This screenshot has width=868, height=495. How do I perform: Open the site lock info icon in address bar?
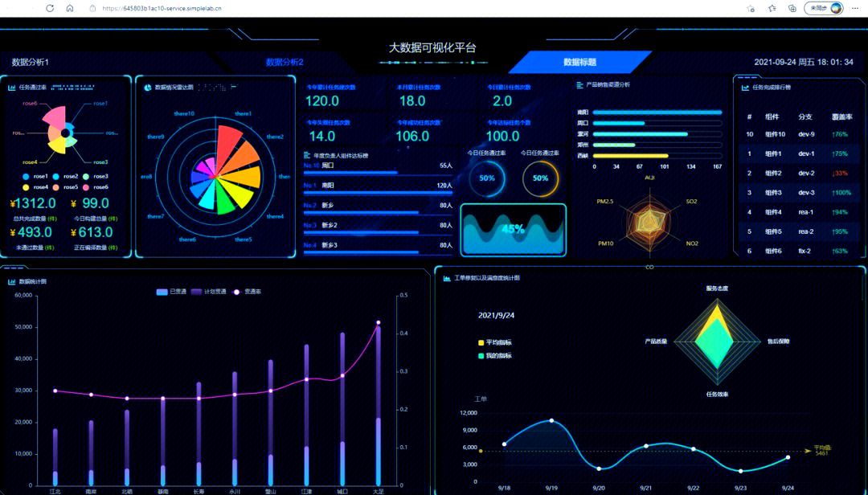coord(92,8)
